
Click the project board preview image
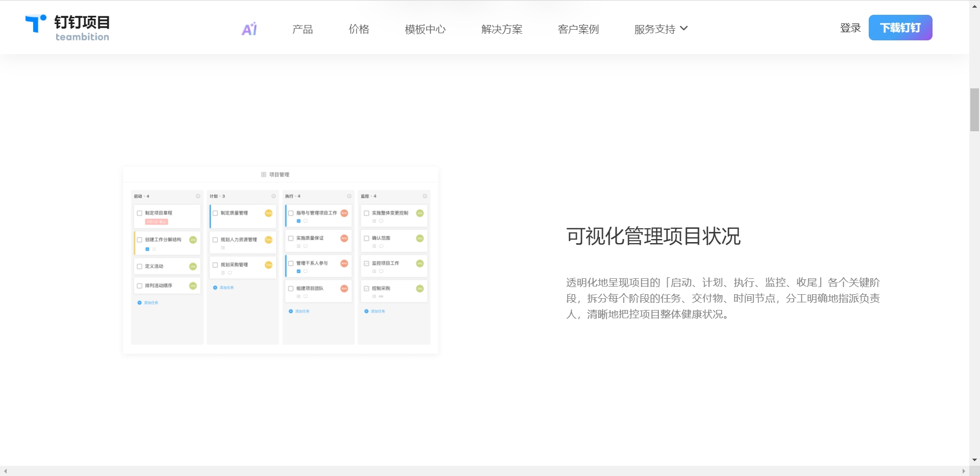point(281,260)
